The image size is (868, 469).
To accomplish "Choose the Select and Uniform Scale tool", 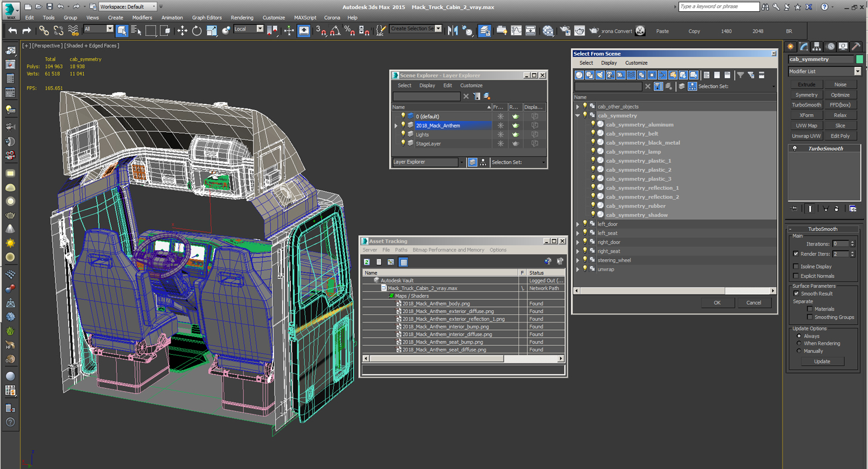I will [211, 30].
